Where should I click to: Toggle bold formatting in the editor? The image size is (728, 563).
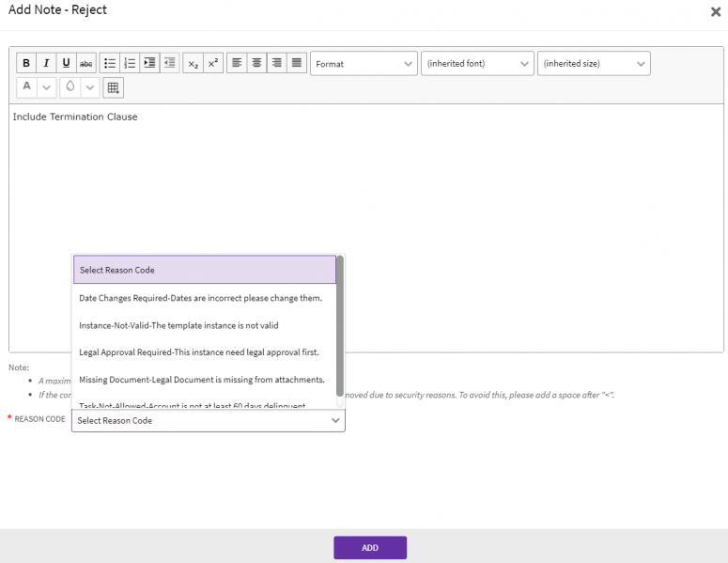(26, 64)
